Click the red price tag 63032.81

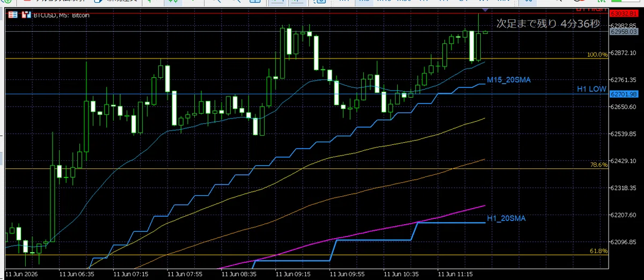click(624, 13)
